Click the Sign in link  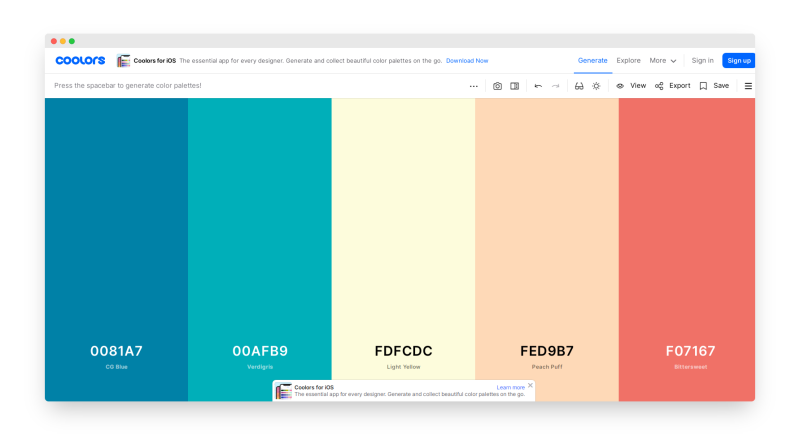[x=703, y=60]
